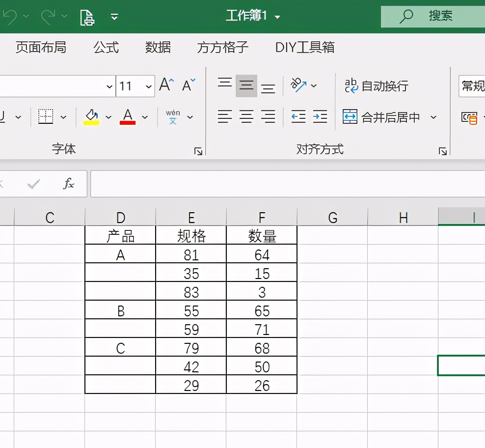Screen dimensions: 485x448
Task: Switch to the 数据 ribbon tab
Action: pos(158,48)
